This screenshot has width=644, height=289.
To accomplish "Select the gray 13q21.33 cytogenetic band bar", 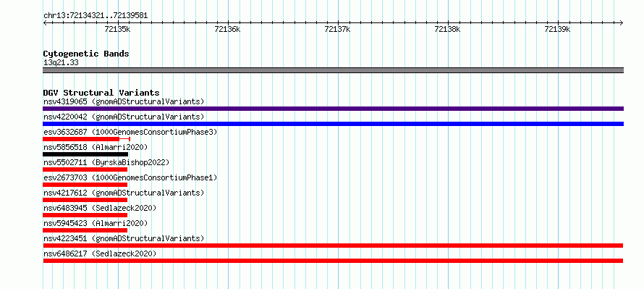I will pos(333,70).
